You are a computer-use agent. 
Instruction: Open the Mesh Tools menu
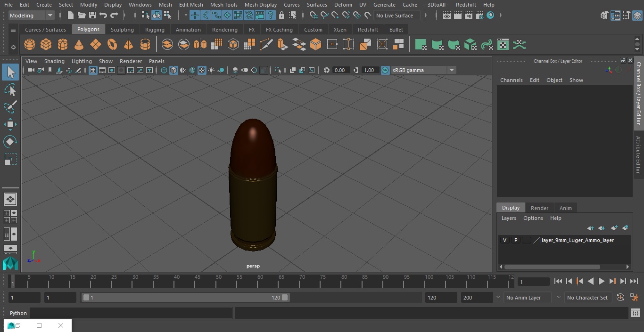(223, 5)
